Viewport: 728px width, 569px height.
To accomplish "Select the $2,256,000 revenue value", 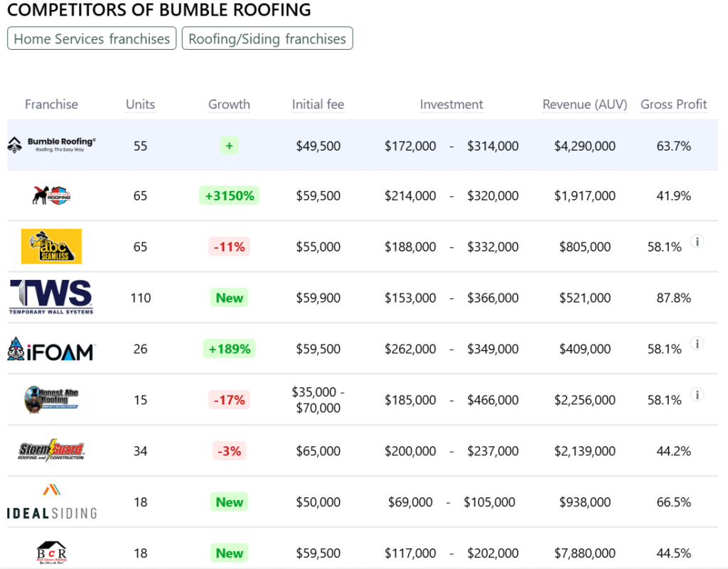I will [x=584, y=400].
